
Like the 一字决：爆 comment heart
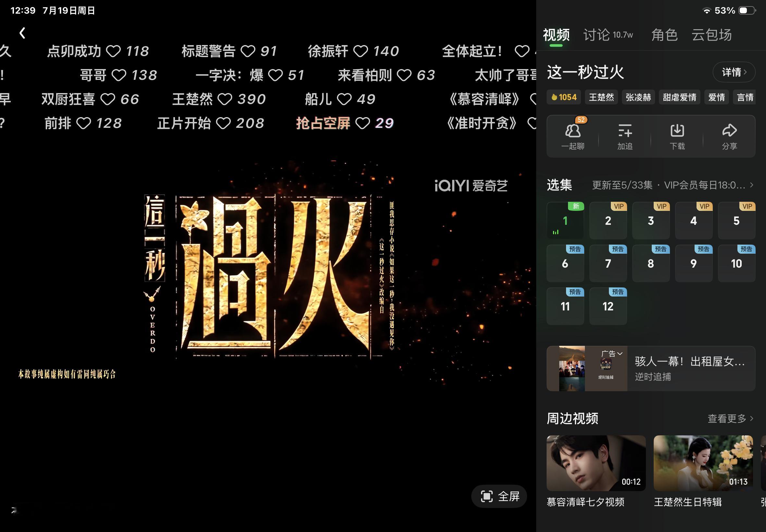276,75
